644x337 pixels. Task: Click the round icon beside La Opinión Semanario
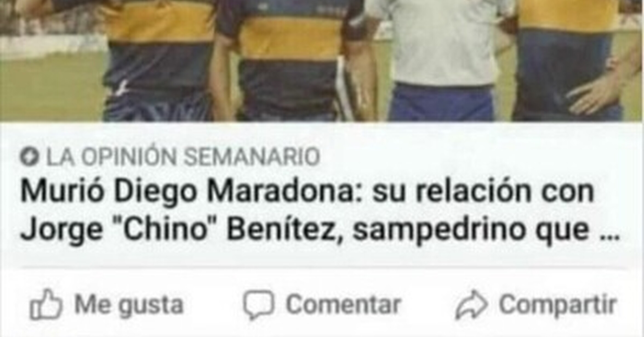[29, 157]
